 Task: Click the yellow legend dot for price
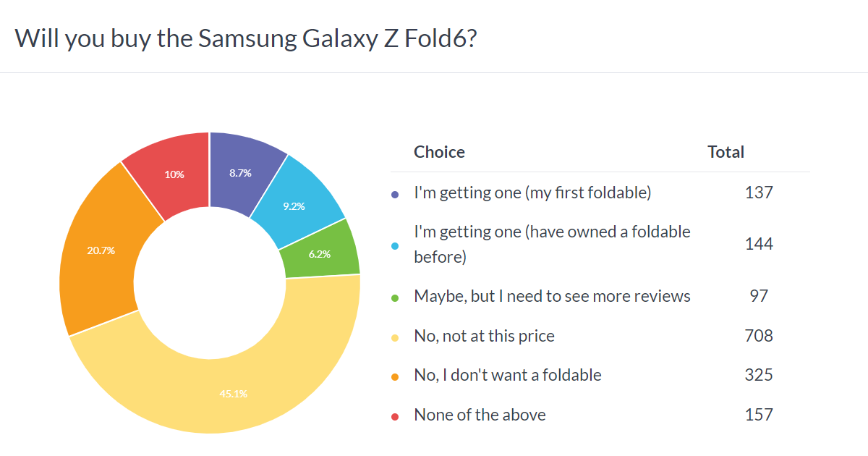395,337
